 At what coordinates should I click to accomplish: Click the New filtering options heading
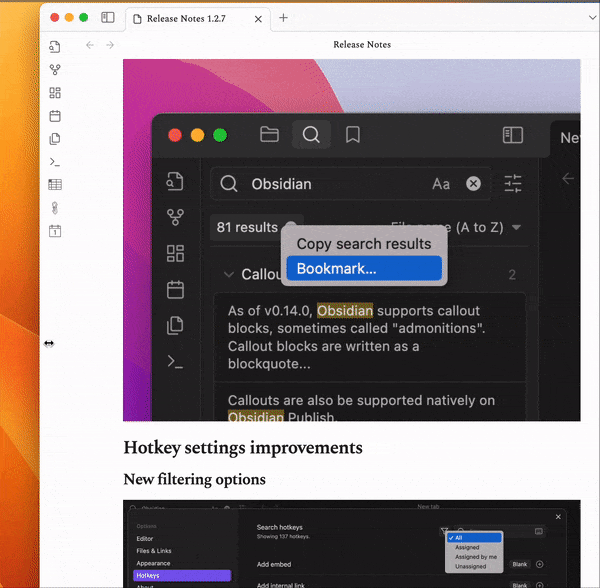click(x=194, y=479)
